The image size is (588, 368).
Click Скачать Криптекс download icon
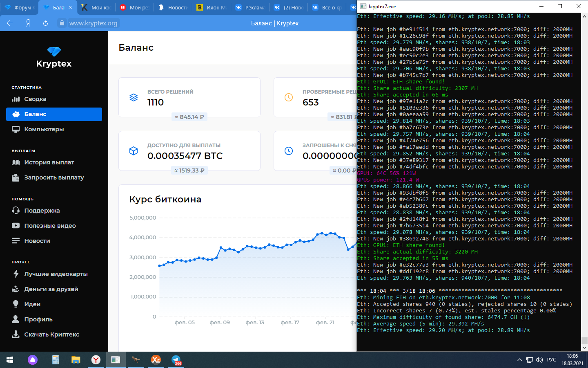16,334
